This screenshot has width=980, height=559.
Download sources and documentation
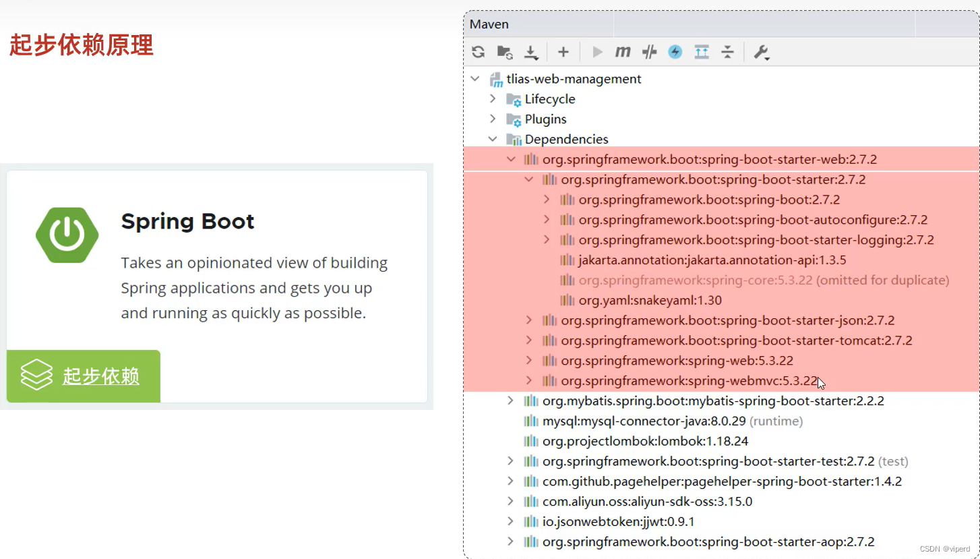click(531, 52)
